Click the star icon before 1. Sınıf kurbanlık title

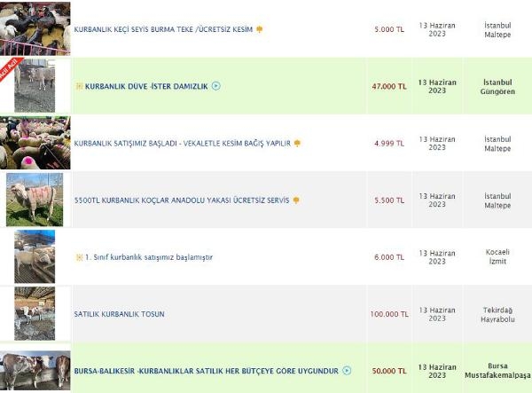(79, 257)
